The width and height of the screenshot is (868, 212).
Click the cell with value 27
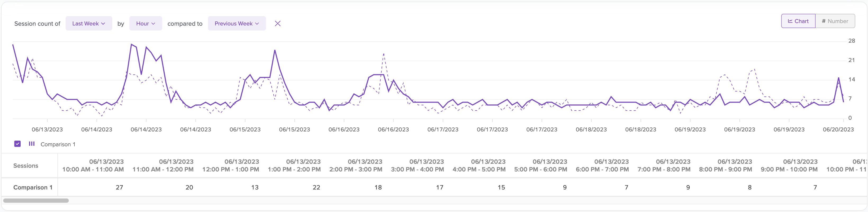[x=119, y=187]
